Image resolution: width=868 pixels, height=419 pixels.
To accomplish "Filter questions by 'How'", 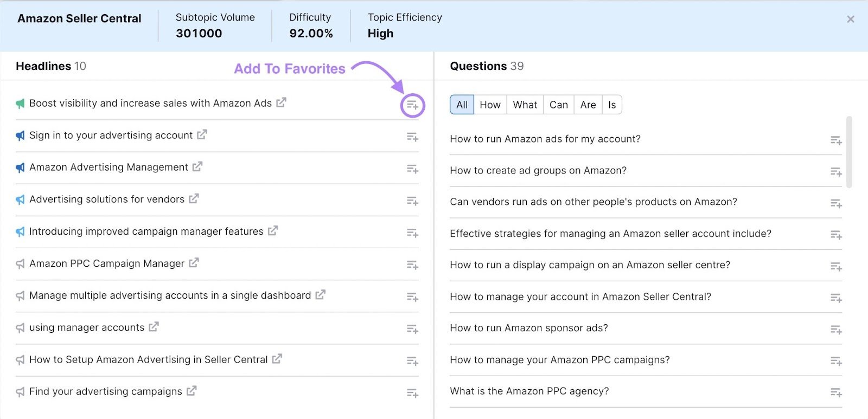I will pyautogui.click(x=490, y=105).
